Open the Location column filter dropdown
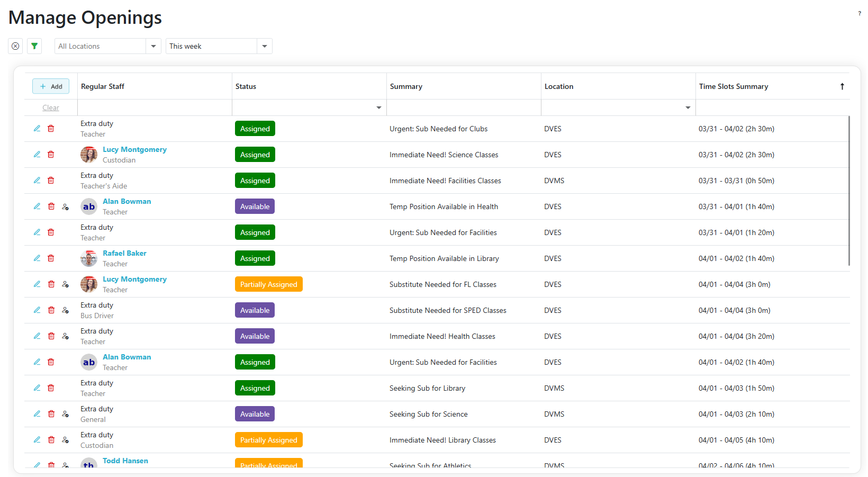This screenshot has height=477, width=868. click(688, 107)
